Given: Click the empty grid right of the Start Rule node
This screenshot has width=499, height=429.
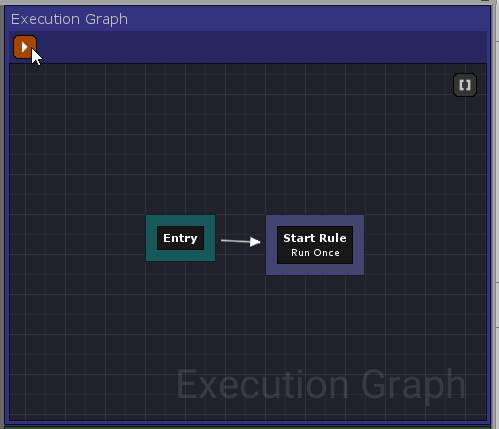Looking at the screenshot, I should pyautogui.click(x=425, y=245).
